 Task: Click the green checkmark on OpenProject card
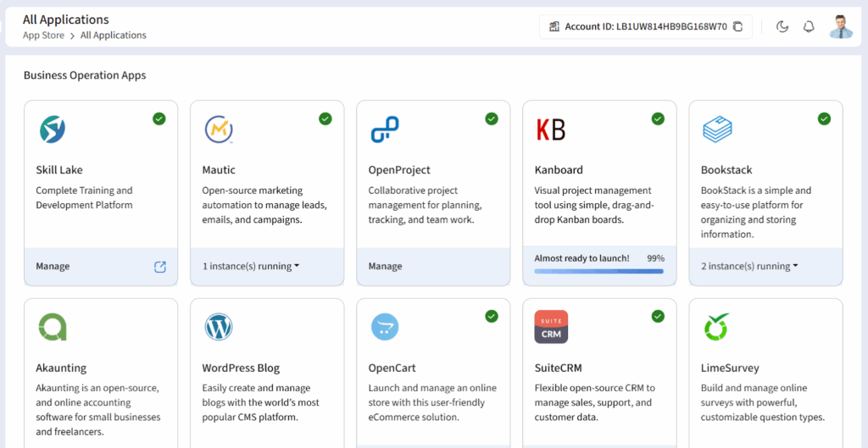pos(492,119)
